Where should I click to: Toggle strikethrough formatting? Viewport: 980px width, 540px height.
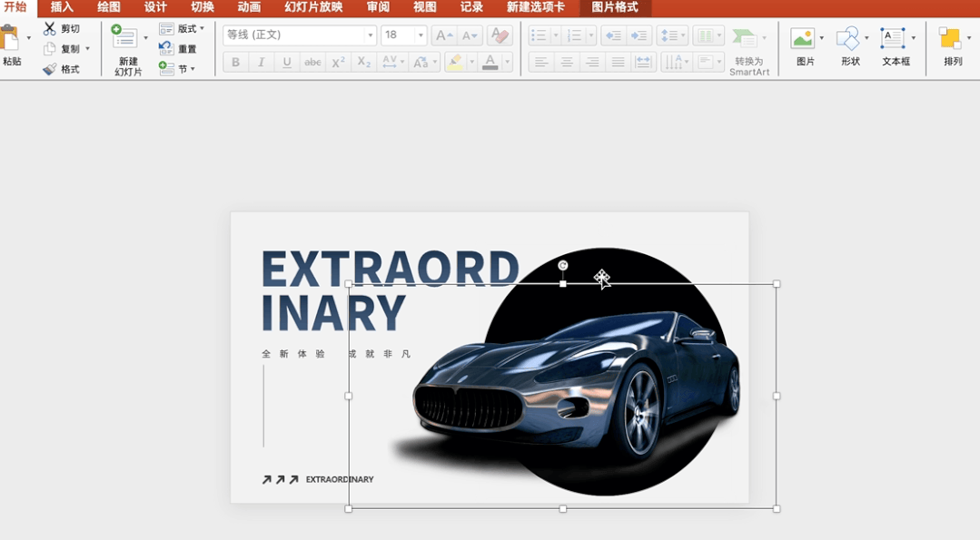(x=312, y=62)
